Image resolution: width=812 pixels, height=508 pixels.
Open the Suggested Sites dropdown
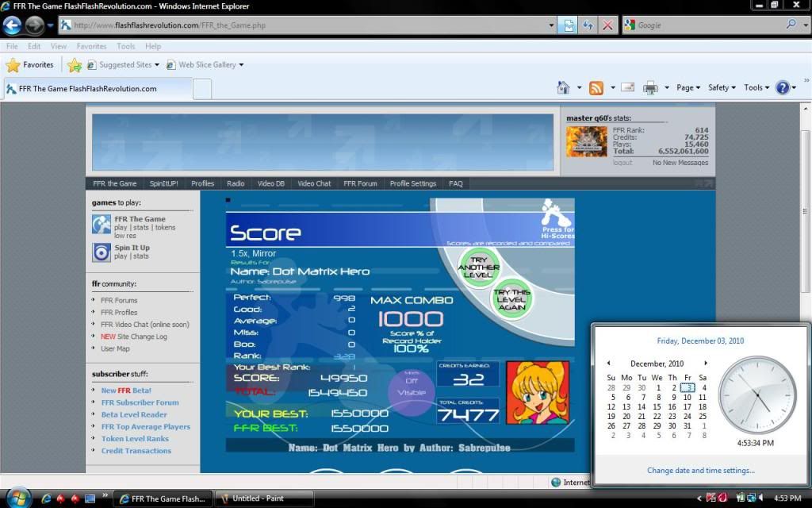(x=124, y=65)
